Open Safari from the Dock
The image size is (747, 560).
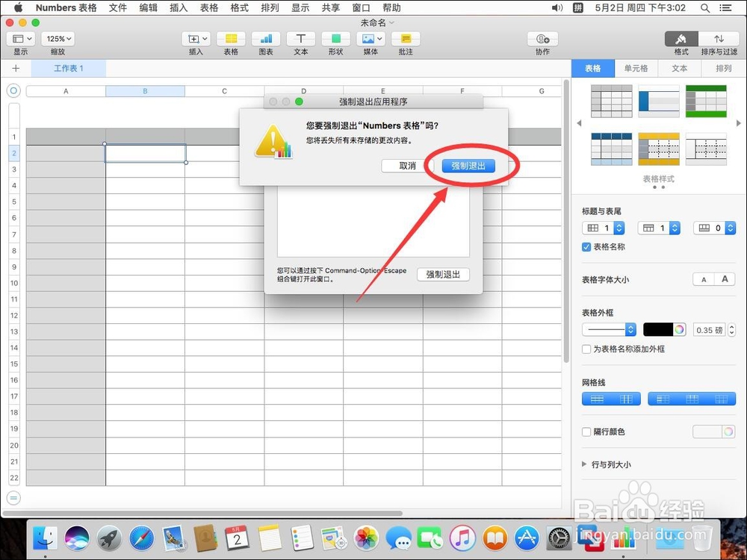(141, 538)
